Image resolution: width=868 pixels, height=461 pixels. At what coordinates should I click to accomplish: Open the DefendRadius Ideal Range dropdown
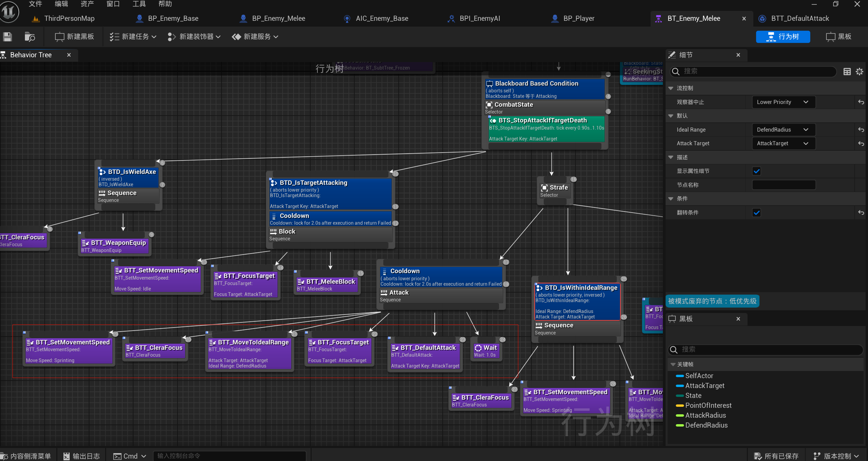pyautogui.click(x=783, y=130)
